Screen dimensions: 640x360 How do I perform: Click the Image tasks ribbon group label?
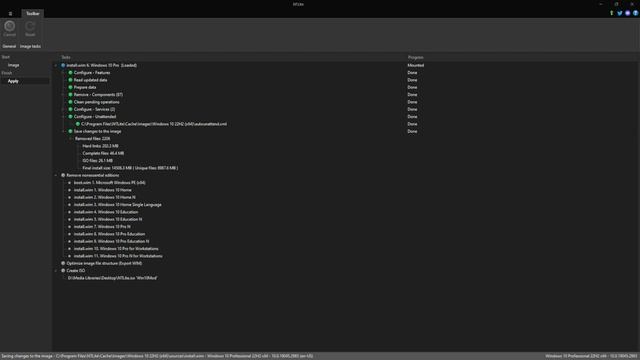click(x=30, y=47)
